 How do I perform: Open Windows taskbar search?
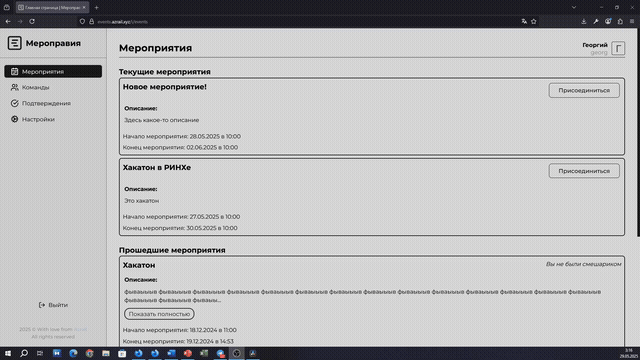tap(24, 353)
